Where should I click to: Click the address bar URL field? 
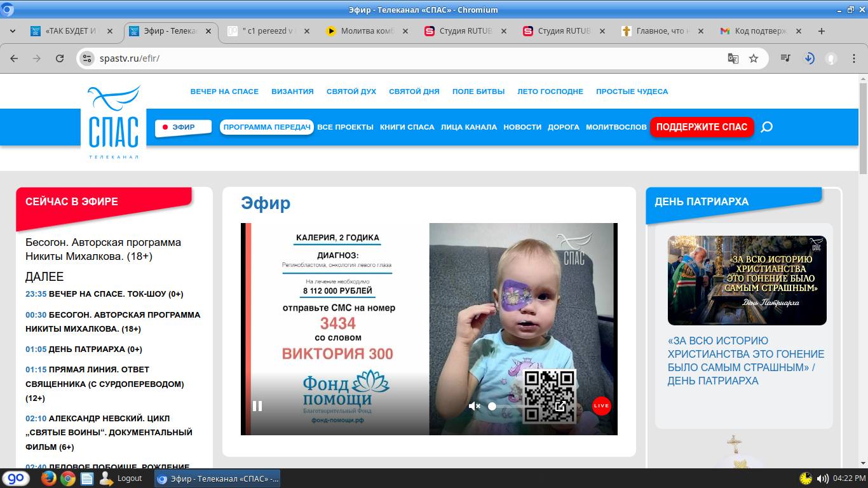pos(407,58)
